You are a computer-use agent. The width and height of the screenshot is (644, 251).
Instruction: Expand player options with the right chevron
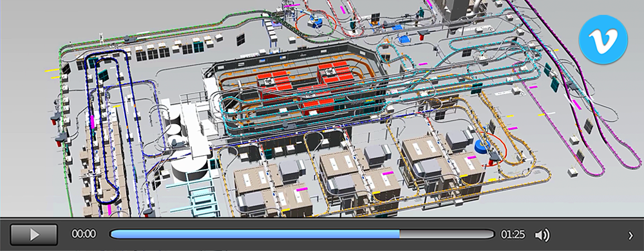coord(631,236)
